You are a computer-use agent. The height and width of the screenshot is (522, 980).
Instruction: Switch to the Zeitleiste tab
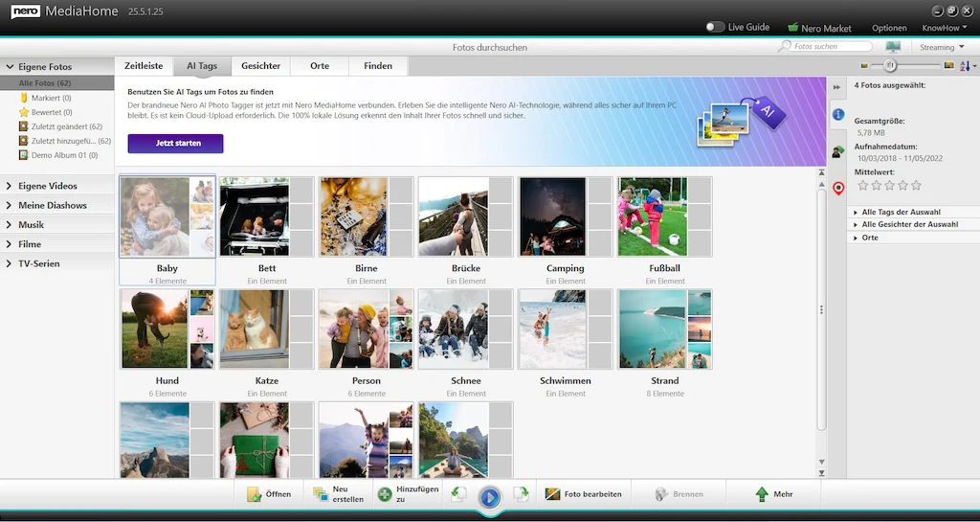click(144, 66)
